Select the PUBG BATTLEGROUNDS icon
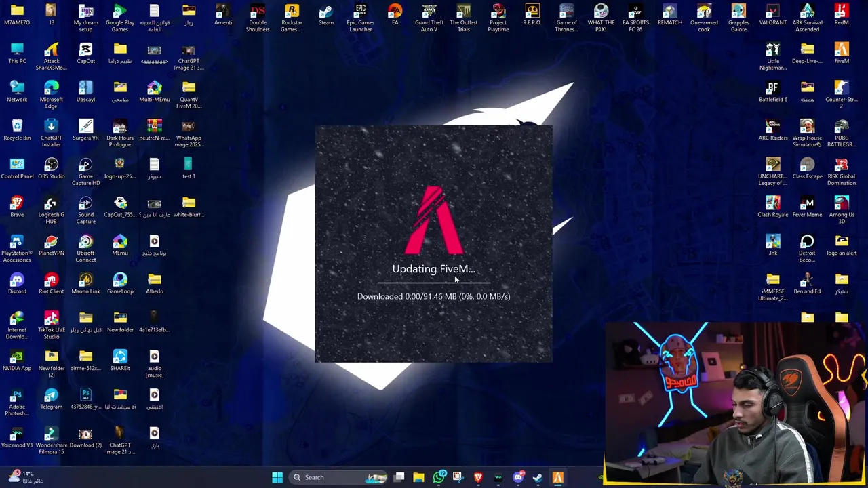Screen dimensions: 868x488 pos(842,133)
